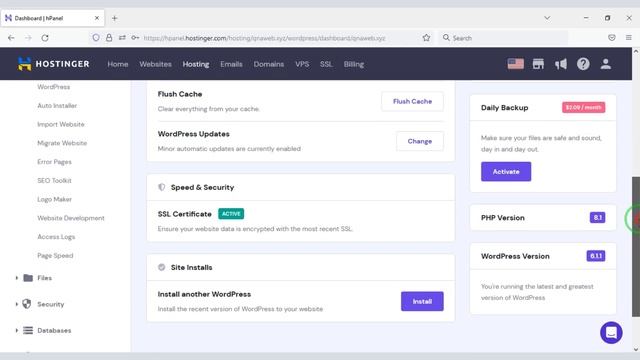Click the permissions icon in the address bar
Screen dimensions: 640x360
click(122, 38)
